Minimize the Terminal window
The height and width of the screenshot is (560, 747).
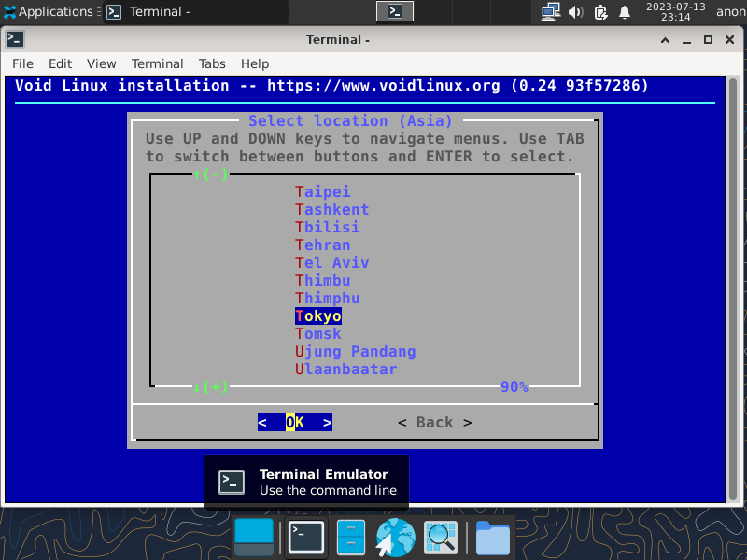click(686, 40)
